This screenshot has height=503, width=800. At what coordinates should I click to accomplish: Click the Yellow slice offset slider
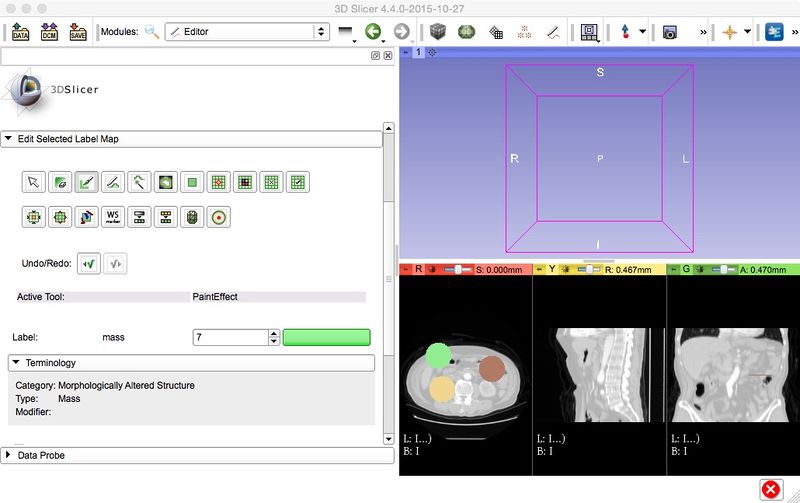point(589,269)
